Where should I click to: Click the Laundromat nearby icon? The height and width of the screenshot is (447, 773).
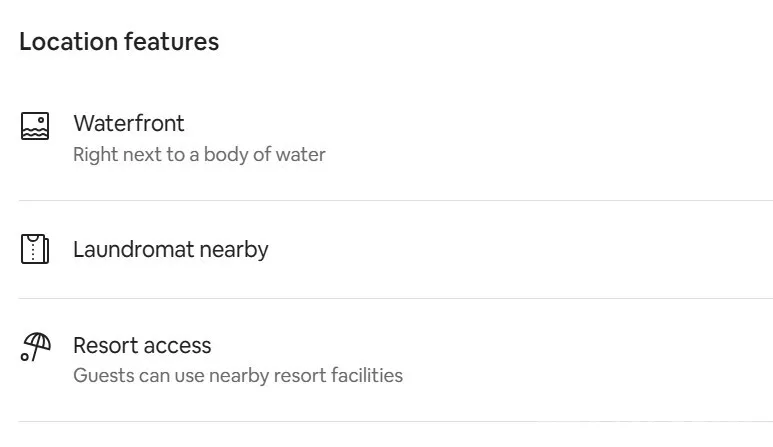coord(35,249)
